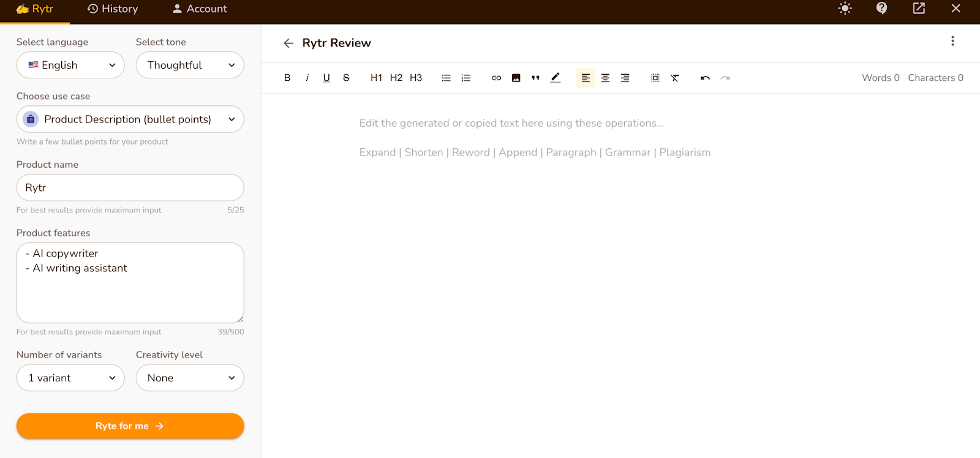Open the Thoughtful tone dropdown
Viewport: 980px width, 458px height.
point(190,65)
